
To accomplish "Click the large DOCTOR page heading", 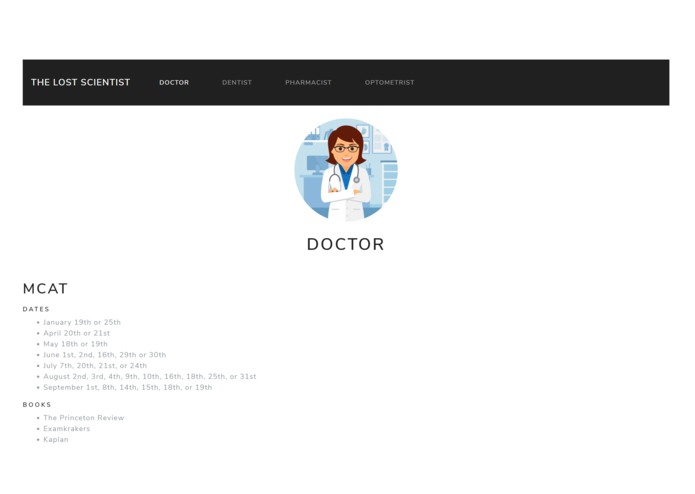I will point(345,245).
